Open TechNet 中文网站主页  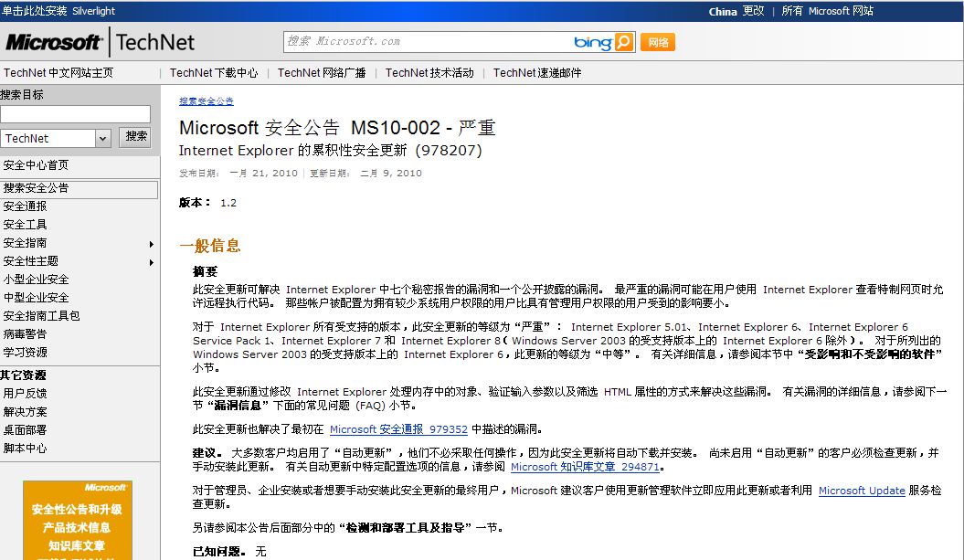point(58,72)
